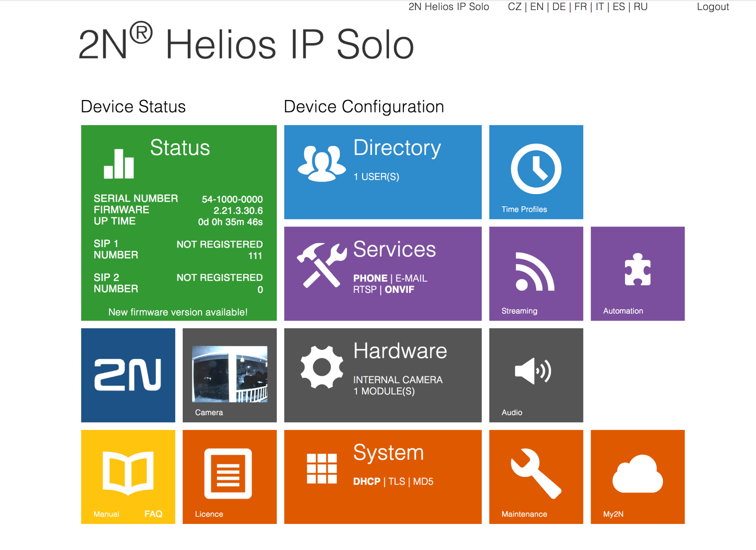Open the Automation puzzle piece icon
Image resolution: width=756 pixels, height=550 pixels.
tap(637, 270)
